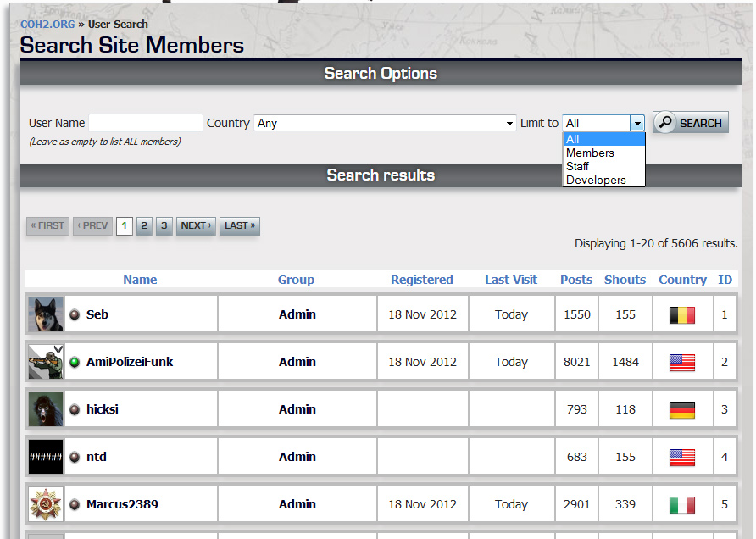Open the Country dropdown set to Any
The width and height of the screenshot is (756, 539).
click(386, 123)
